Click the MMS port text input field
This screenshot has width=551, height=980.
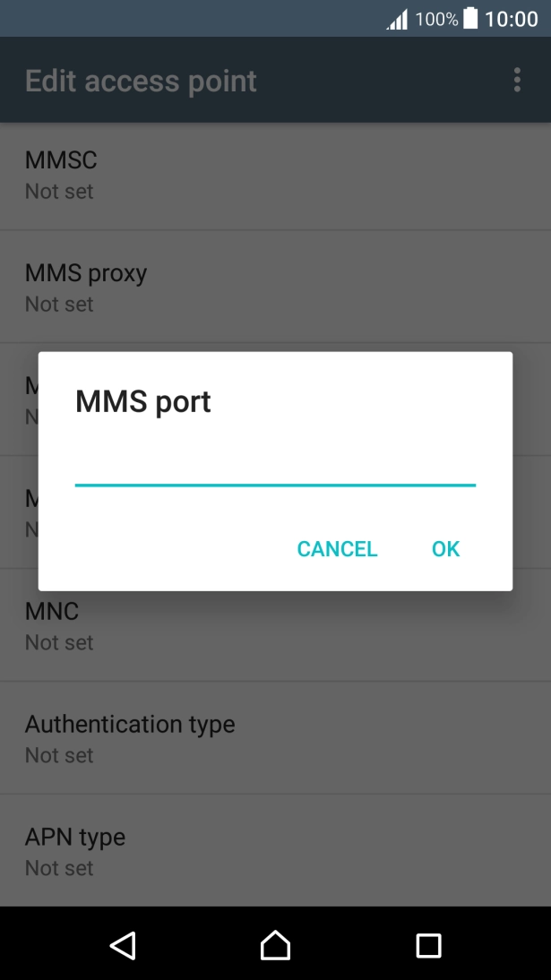click(x=275, y=468)
